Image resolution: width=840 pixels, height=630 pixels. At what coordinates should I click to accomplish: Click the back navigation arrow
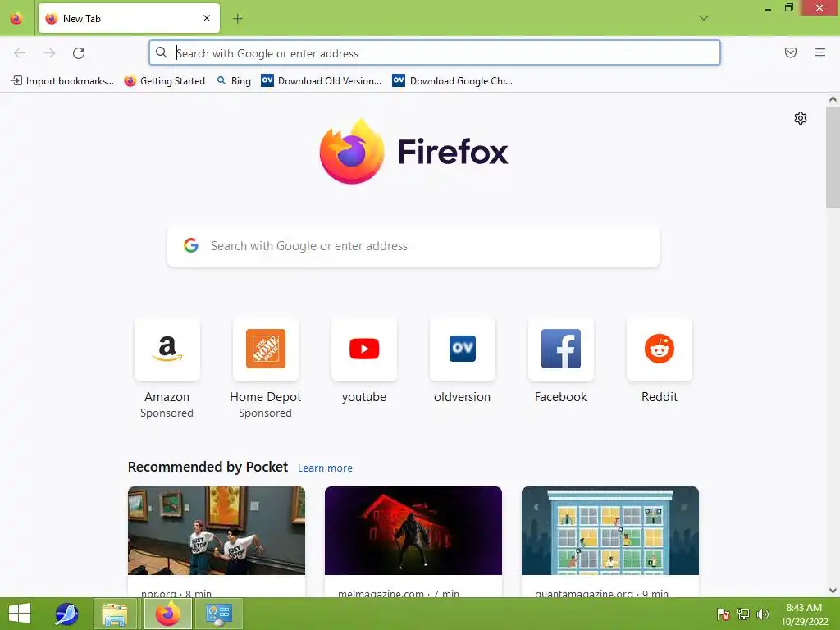tap(20, 53)
